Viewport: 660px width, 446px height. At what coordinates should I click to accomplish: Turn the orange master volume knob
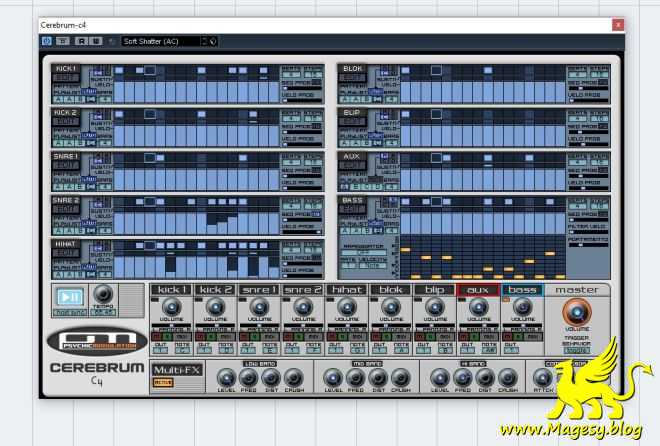[x=577, y=312]
